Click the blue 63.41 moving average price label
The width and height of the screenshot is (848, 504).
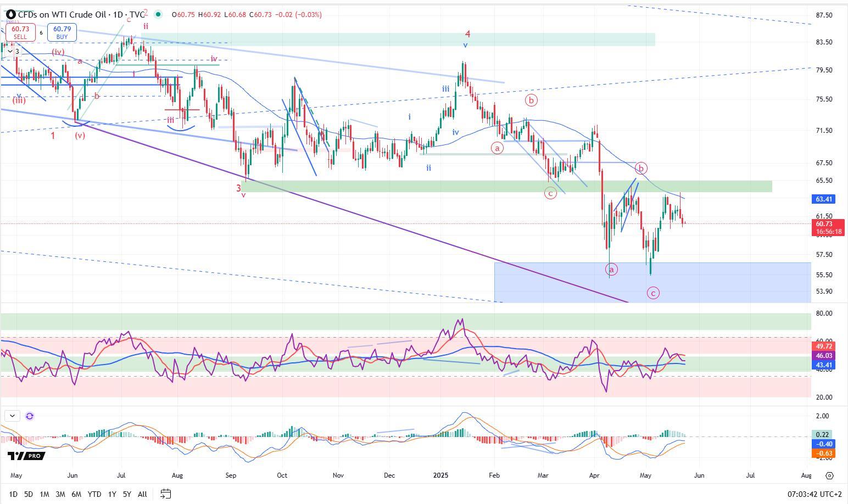tap(824, 199)
